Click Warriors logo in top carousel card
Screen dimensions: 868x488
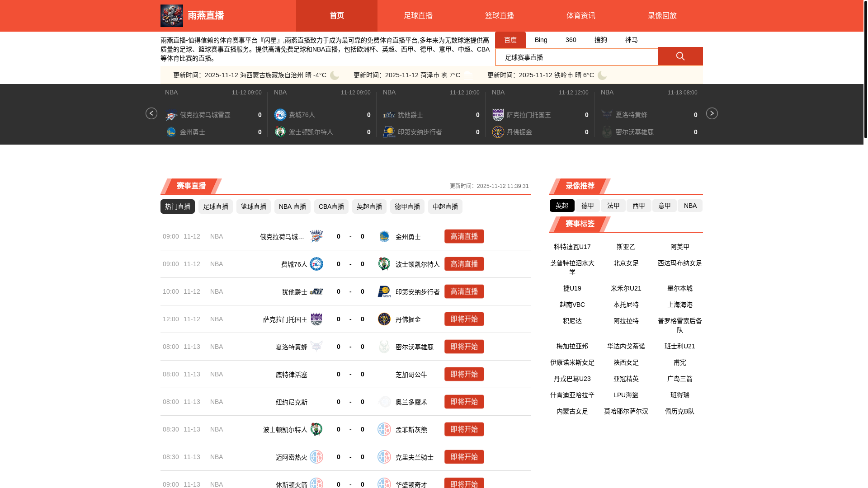click(x=171, y=132)
